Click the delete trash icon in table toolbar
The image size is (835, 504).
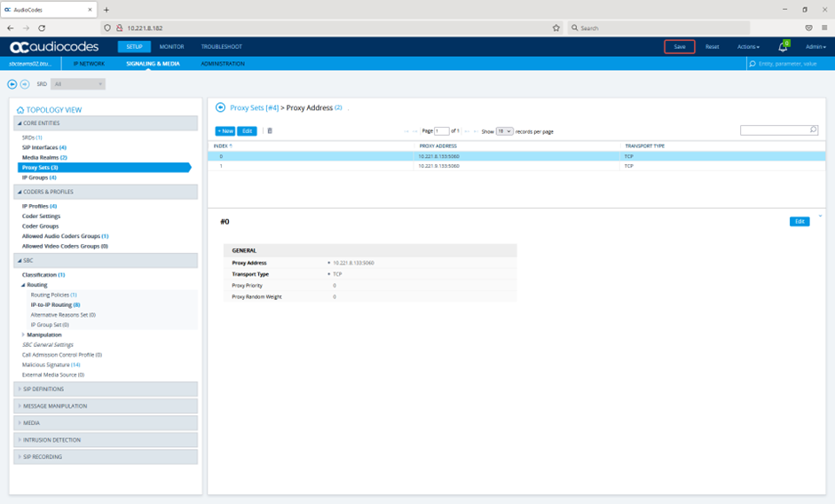pyautogui.click(x=270, y=131)
